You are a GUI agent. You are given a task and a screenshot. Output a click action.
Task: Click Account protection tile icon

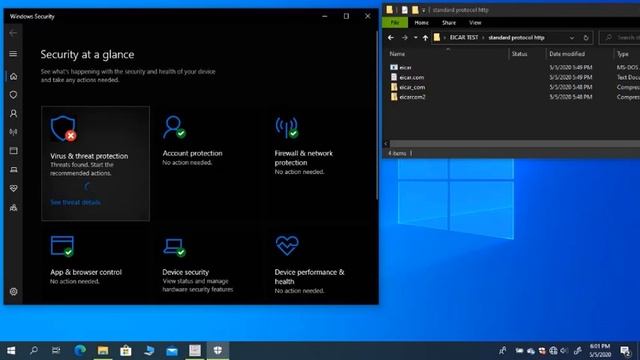point(174,127)
